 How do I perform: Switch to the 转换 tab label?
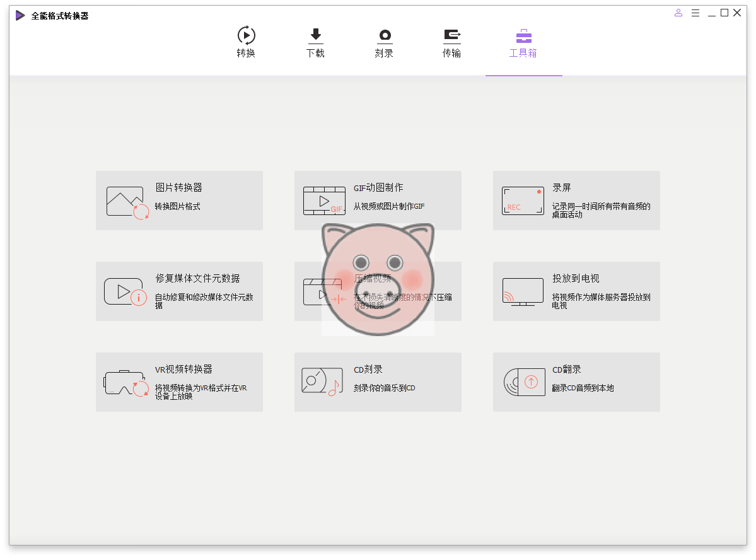coord(246,53)
